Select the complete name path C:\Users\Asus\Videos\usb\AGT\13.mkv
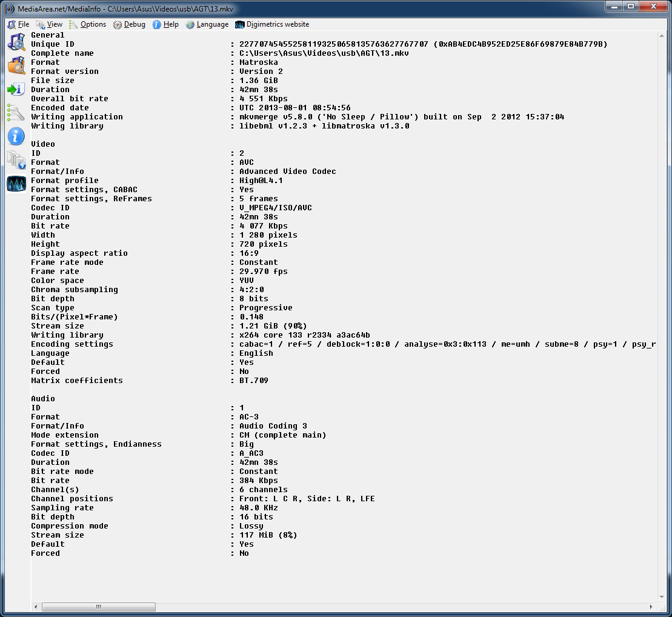The height and width of the screenshot is (617, 672). click(324, 53)
